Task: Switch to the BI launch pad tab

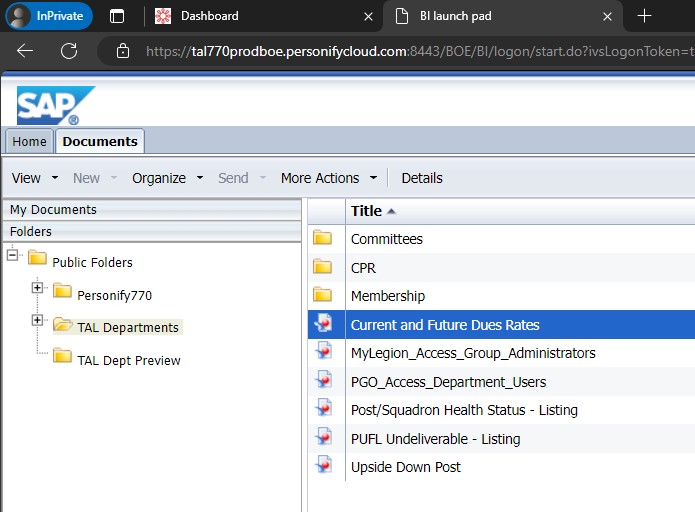Action: pyautogui.click(x=503, y=16)
